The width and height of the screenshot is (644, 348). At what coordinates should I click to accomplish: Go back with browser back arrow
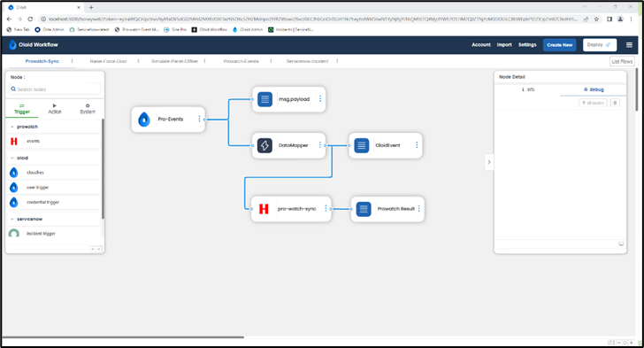coord(9,19)
